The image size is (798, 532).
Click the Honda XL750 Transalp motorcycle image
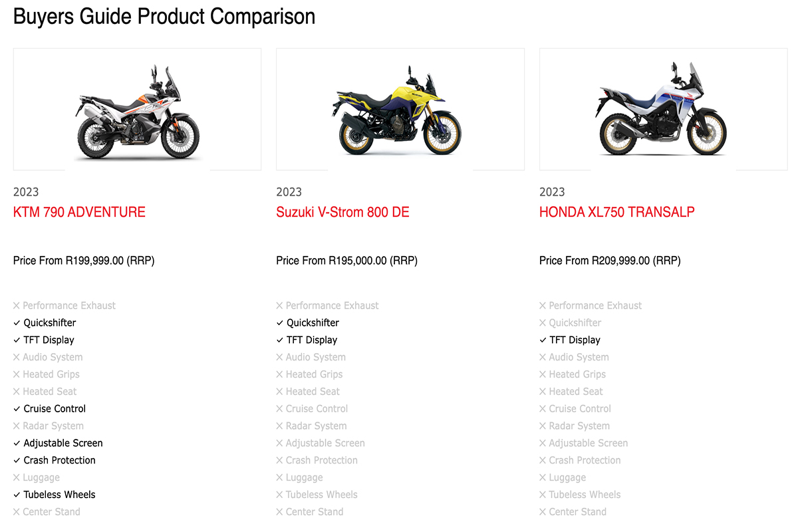663,110
